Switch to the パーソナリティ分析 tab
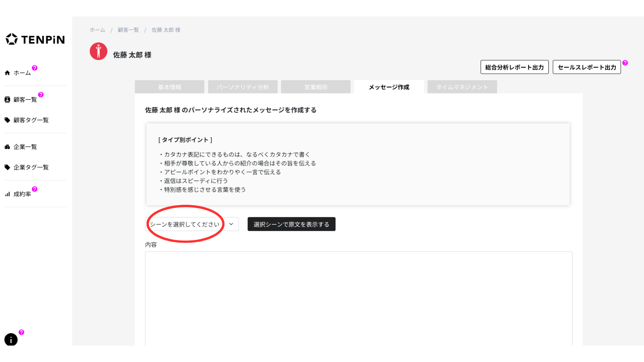The height and width of the screenshot is (362, 644). (x=243, y=87)
